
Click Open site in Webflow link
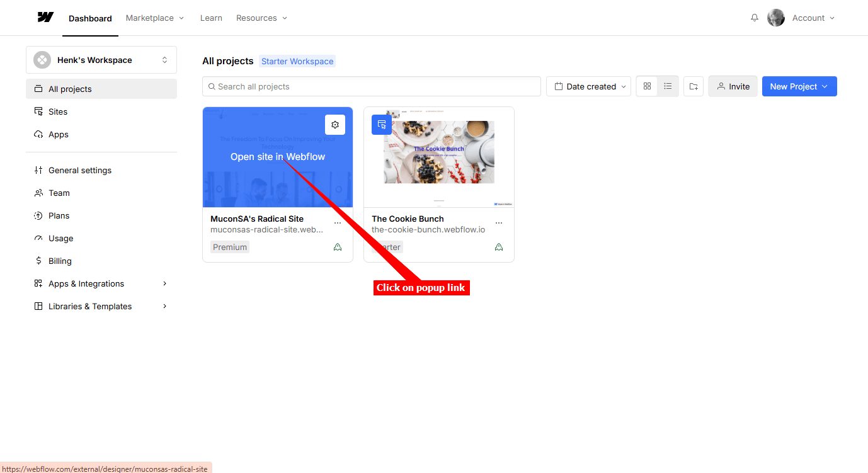(278, 157)
